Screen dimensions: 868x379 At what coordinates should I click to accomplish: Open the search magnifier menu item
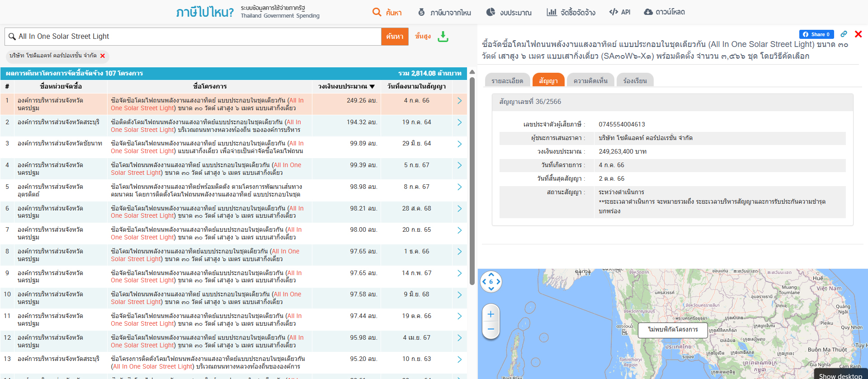pos(387,12)
